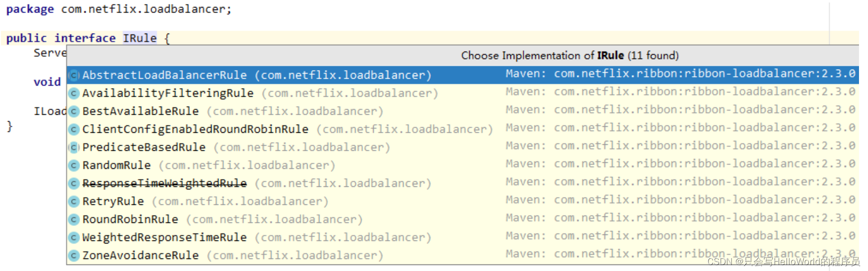Open deprecated ResponseTimeWeightedRule entry
Viewport: 868px width, 271px height.
[x=463, y=183]
